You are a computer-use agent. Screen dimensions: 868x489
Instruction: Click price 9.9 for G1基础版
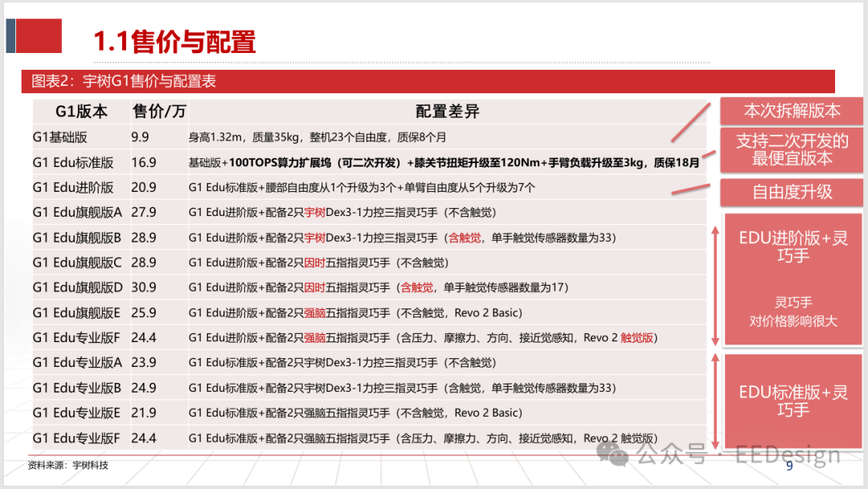pos(140,137)
